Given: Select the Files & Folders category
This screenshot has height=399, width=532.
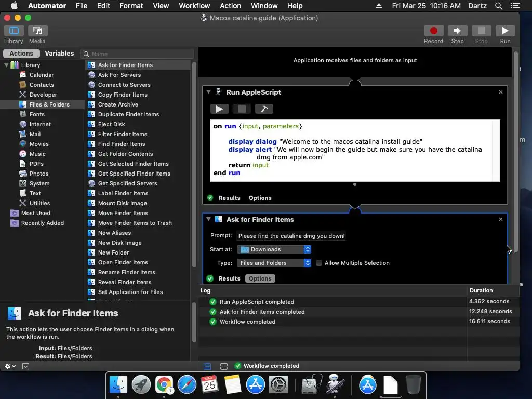Looking at the screenshot, I should click(x=49, y=104).
